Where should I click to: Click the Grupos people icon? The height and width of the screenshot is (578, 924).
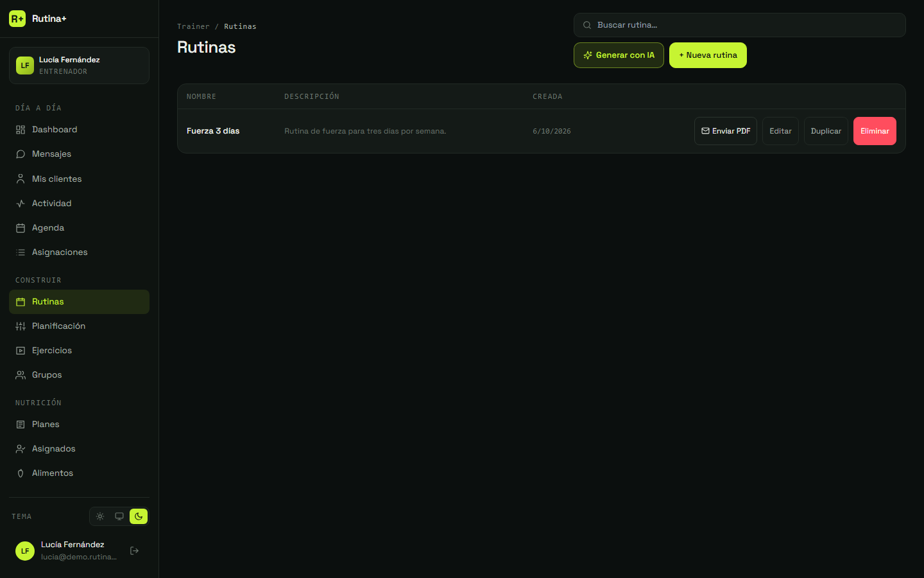(x=21, y=375)
